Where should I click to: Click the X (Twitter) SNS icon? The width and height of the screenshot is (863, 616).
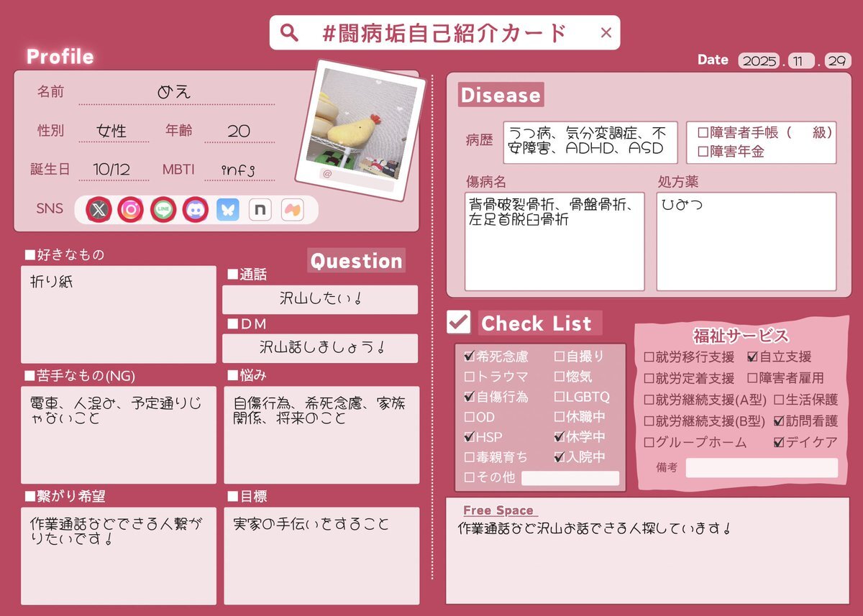click(x=99, y=209)
